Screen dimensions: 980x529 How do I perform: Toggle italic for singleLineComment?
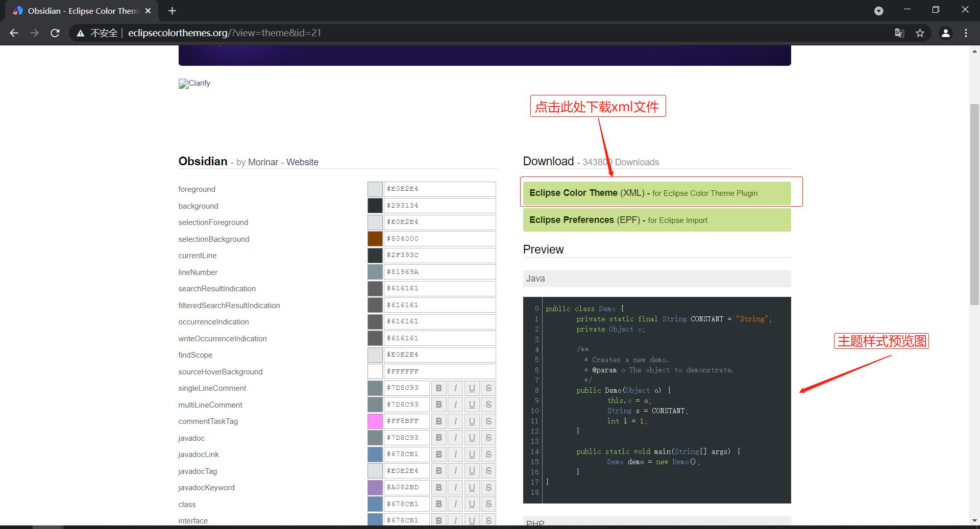click(x=455, y=388)
